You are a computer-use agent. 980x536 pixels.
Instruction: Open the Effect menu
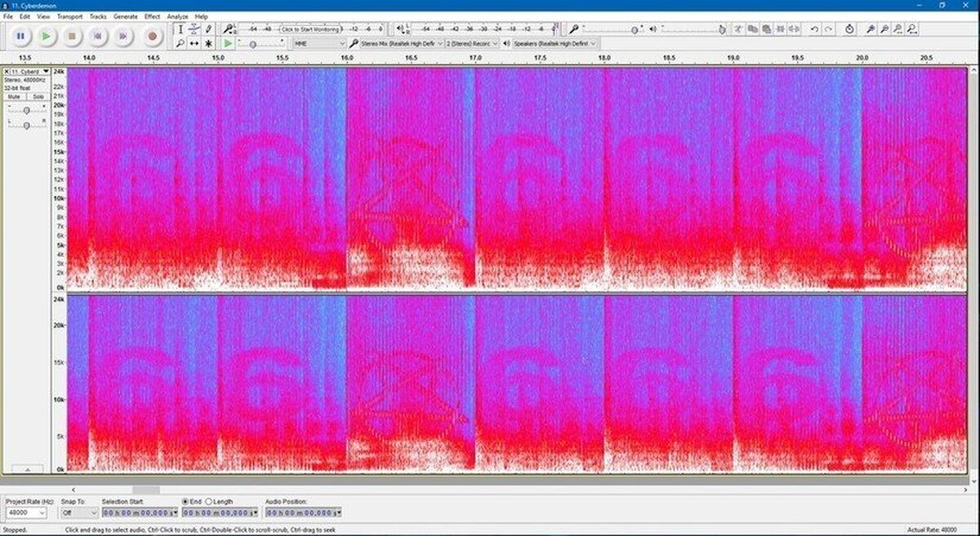[151, 16]
